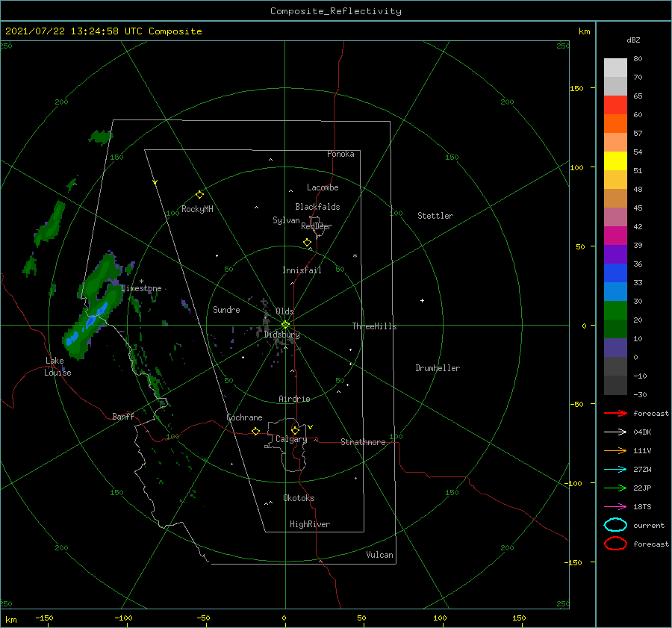
Task: Click the 54 dBZ yellow color swatch
Action: click(x=615, y=161)
